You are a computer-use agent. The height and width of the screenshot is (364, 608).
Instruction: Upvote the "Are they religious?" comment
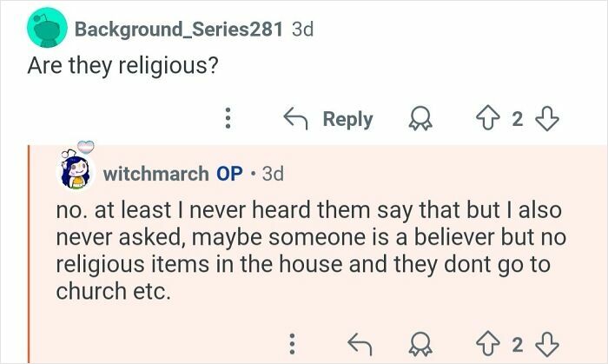[x=486, y=119]
